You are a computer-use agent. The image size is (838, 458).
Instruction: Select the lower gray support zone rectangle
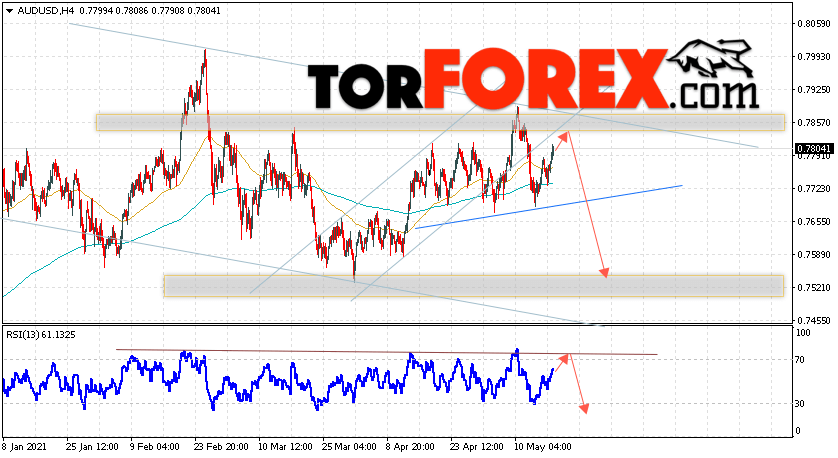tap(474, 286)
